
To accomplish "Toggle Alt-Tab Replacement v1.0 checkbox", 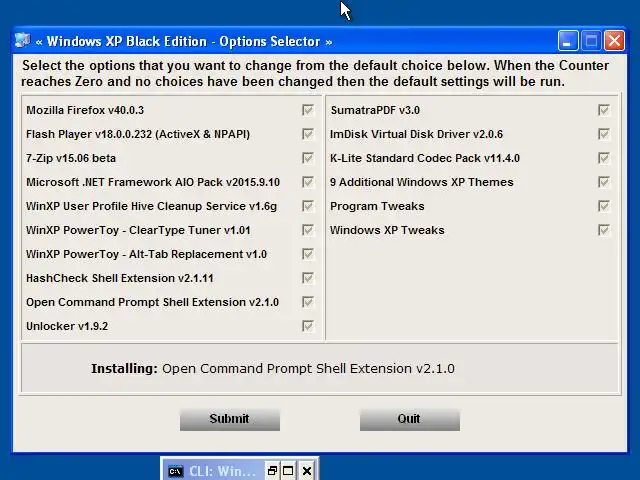I will (x=308, y=254).
